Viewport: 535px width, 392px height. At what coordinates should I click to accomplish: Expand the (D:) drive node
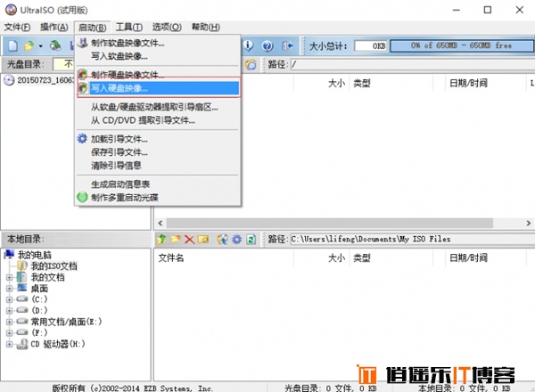(10, 311)
